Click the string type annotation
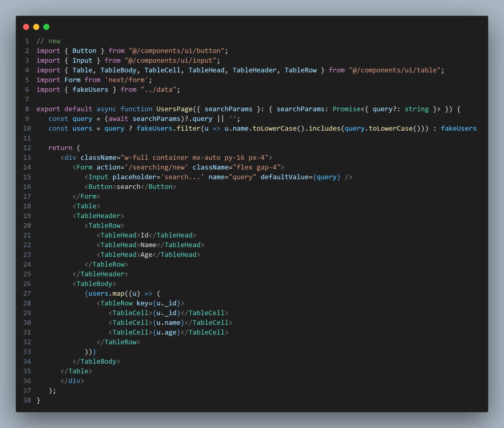Viewport: 504px width, 428px height. click(416, 109)
